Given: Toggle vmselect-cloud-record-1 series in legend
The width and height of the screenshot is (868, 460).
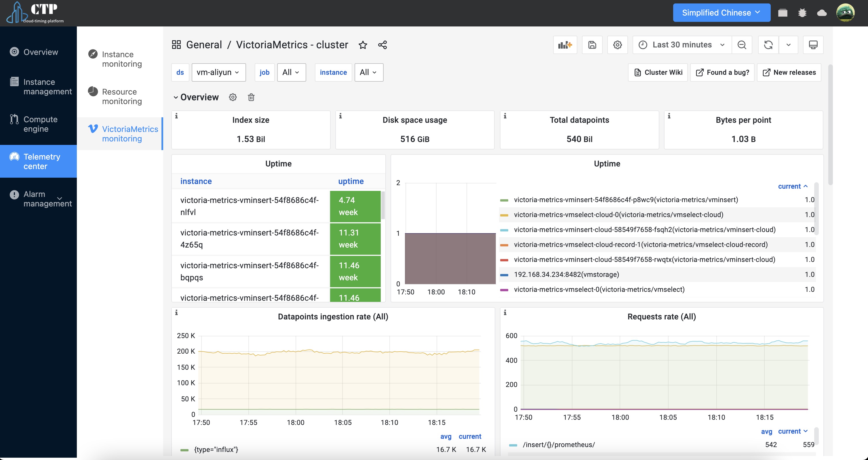Looking at the screenshot, I should pos(641,245).
